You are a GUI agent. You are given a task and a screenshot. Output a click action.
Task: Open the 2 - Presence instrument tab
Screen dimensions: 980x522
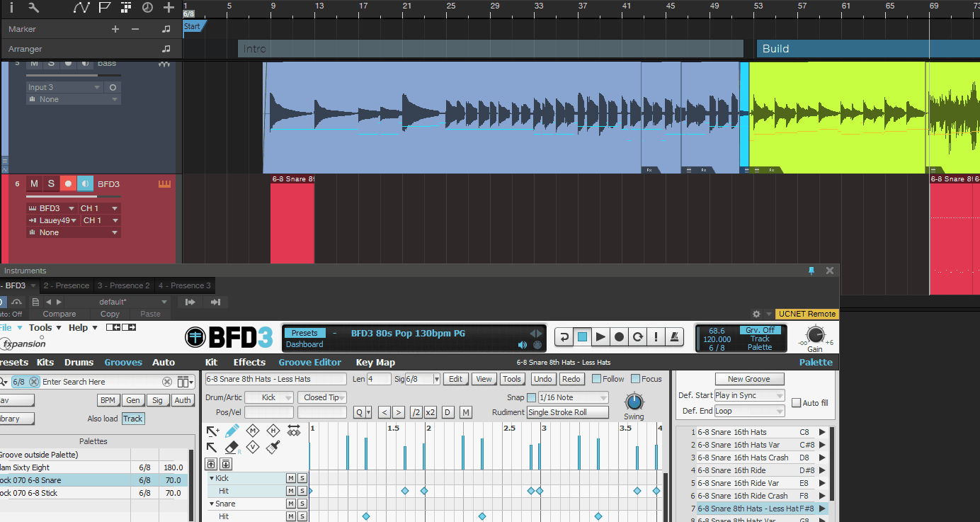[67, 285]
